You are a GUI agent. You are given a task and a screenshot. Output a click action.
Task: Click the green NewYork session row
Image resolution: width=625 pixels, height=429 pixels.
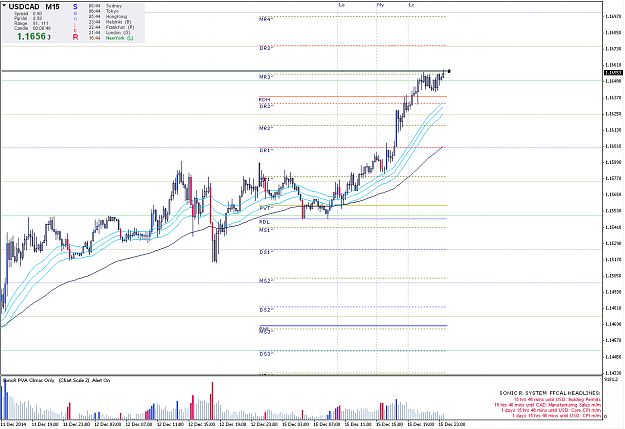pyautogui.click(x=111, y=38)
